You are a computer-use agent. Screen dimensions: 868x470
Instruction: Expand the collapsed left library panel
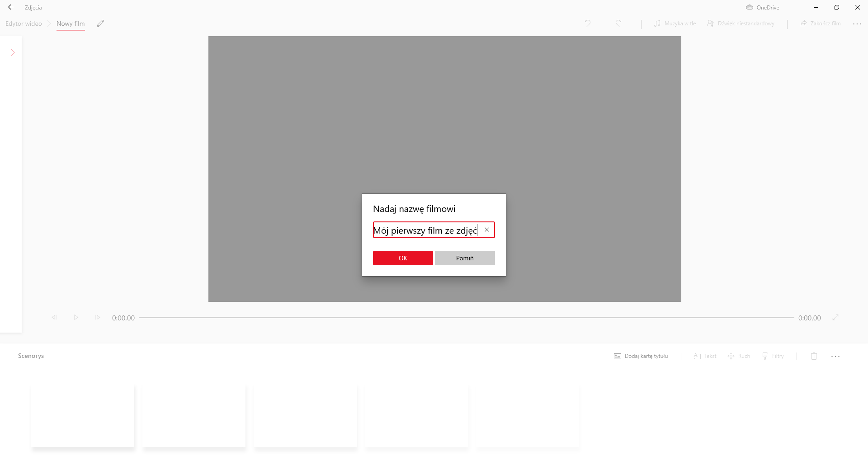pos(13,52)
